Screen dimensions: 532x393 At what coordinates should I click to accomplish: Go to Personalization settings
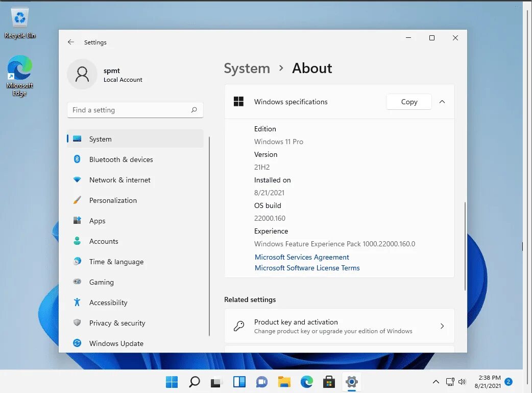[x=135, y=200]
